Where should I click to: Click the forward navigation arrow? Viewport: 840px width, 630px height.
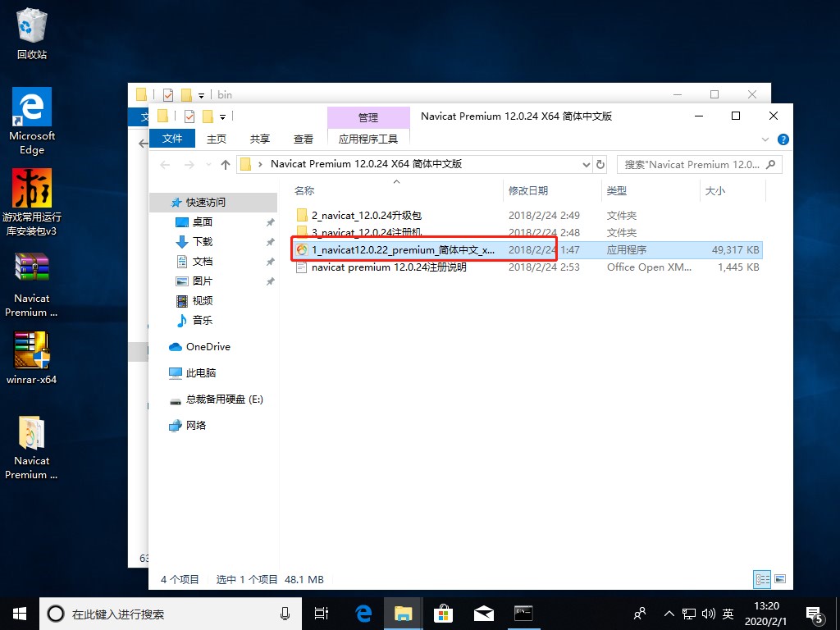[189, 164]
